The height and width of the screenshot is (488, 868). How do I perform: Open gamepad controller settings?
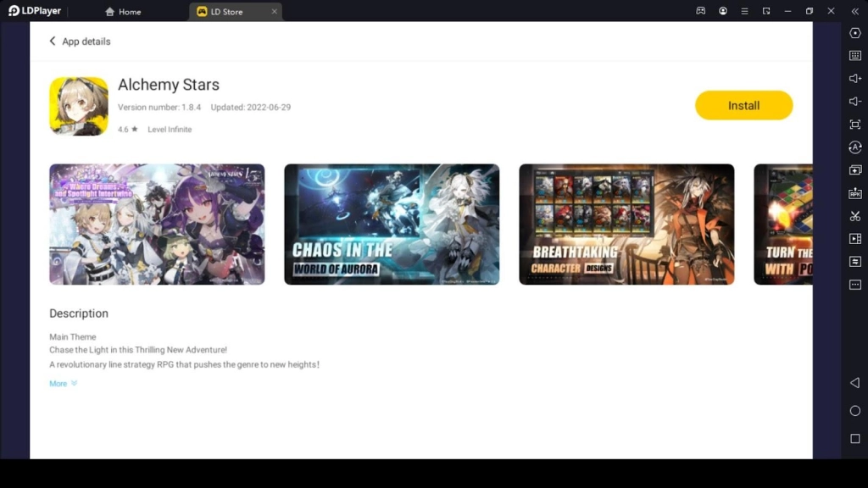pos(700,11)
